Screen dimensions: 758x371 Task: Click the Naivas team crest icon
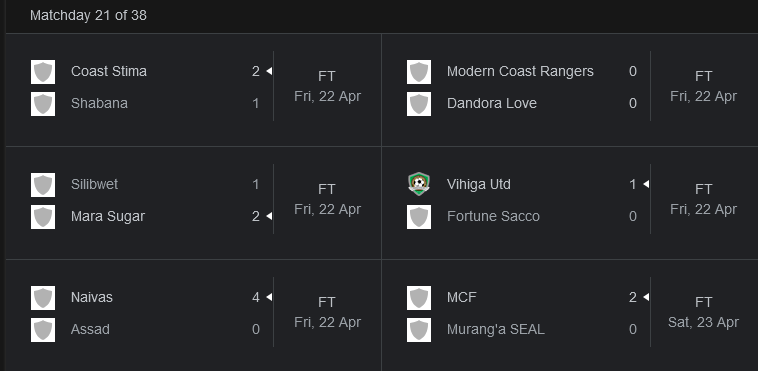43,297
